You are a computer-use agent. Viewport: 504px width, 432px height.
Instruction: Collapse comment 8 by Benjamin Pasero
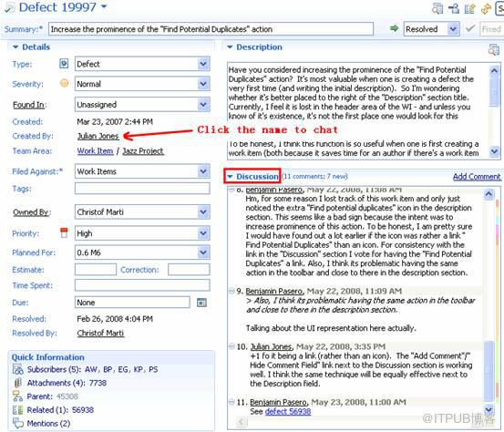tap(231, 189)
